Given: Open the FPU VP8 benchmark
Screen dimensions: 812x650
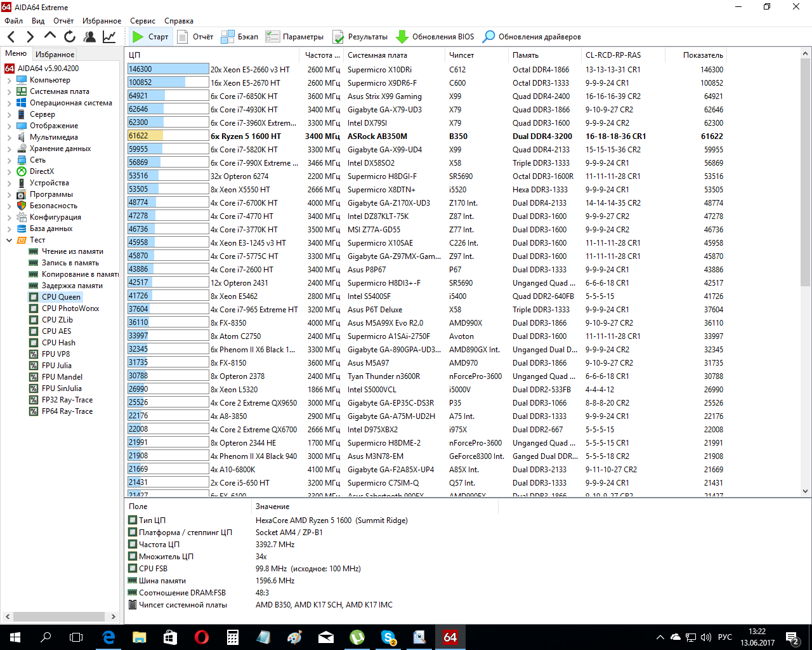Looking at the screenshot, I should pos(49,354).
